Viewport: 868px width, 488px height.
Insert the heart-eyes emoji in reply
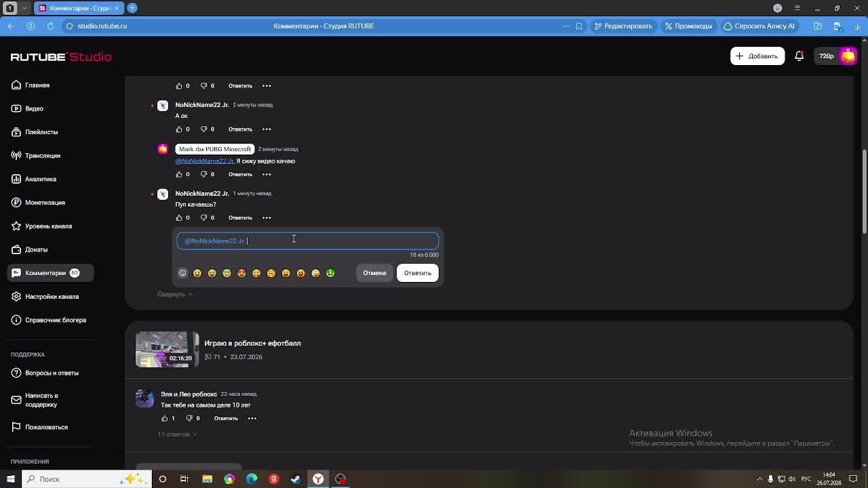(241, 273)
